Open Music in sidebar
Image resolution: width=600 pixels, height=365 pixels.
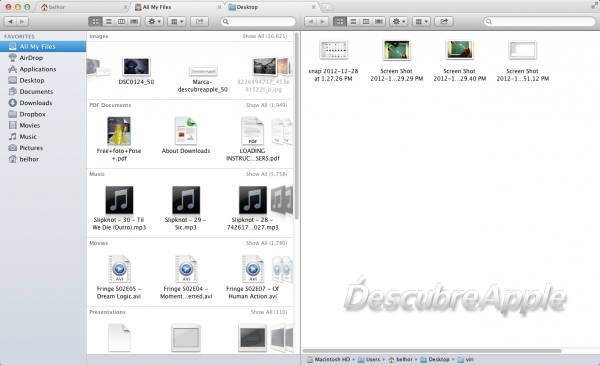point(43,137)
